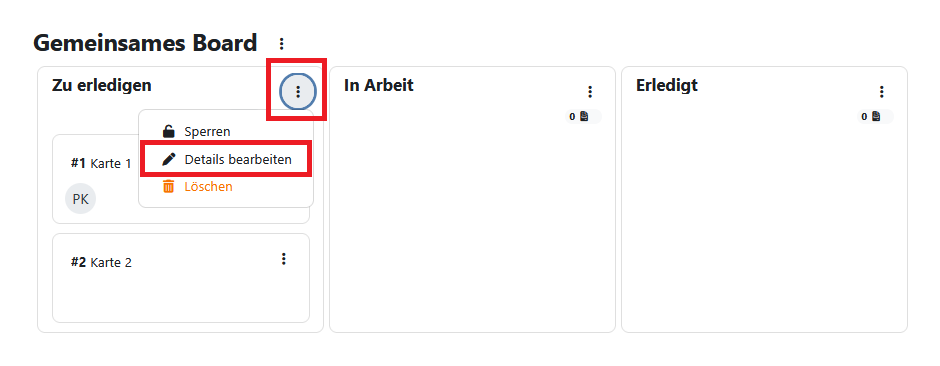Image resolution: width=940 pixels, height=366 pixels.
Task: Choose Details bearbeiten menu entry
Action: [x=226, y=159]
